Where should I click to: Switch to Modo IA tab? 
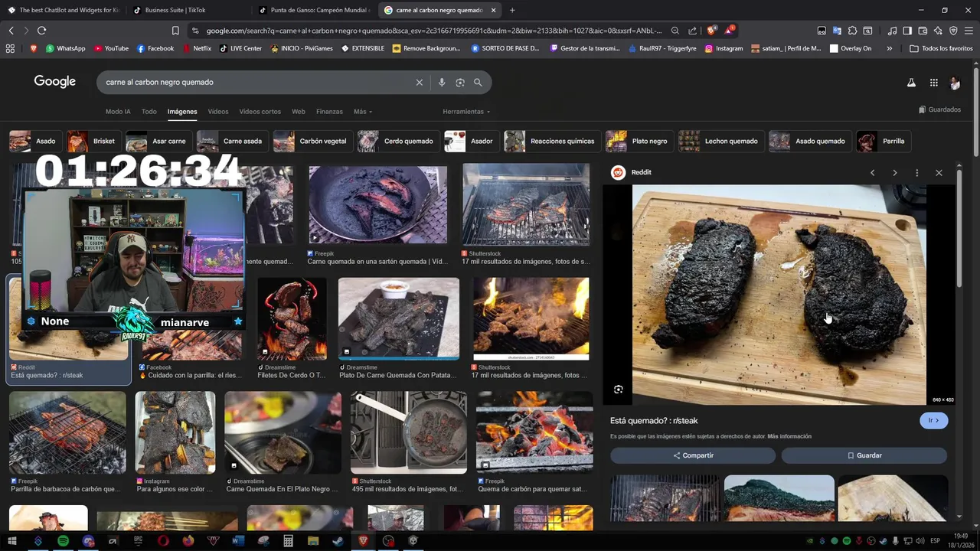tap(118, 112)
